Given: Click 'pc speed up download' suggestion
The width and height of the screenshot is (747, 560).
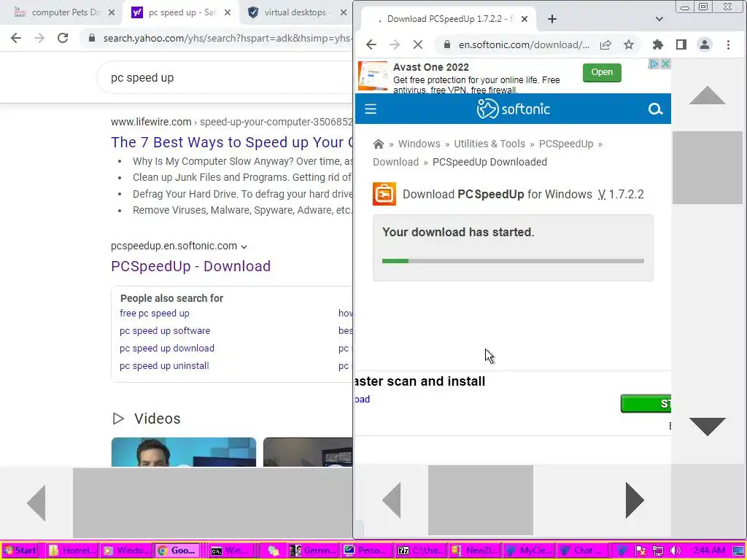Looking at the screenshot, I should tap(167, 349).
